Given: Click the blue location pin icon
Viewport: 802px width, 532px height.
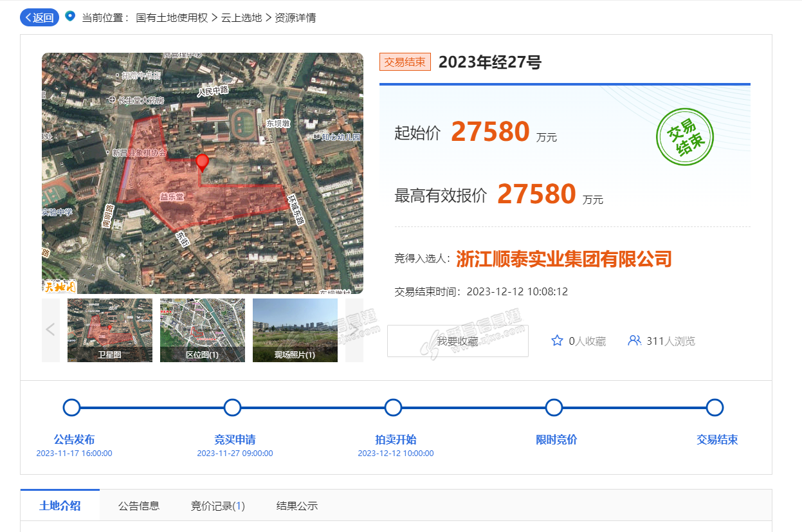Looking at the screenshot, I should [x=70, y=17].
